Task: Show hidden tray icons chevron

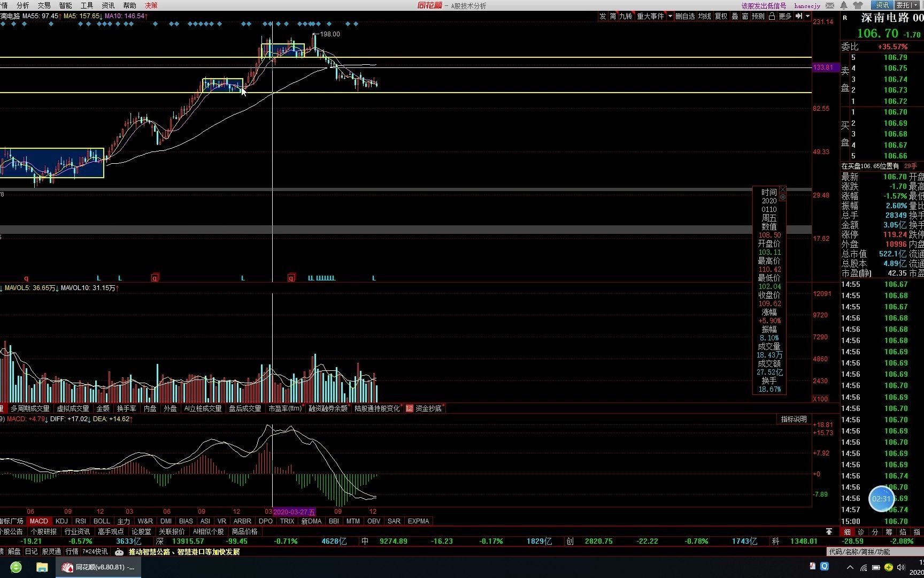Action: [850, 567]
